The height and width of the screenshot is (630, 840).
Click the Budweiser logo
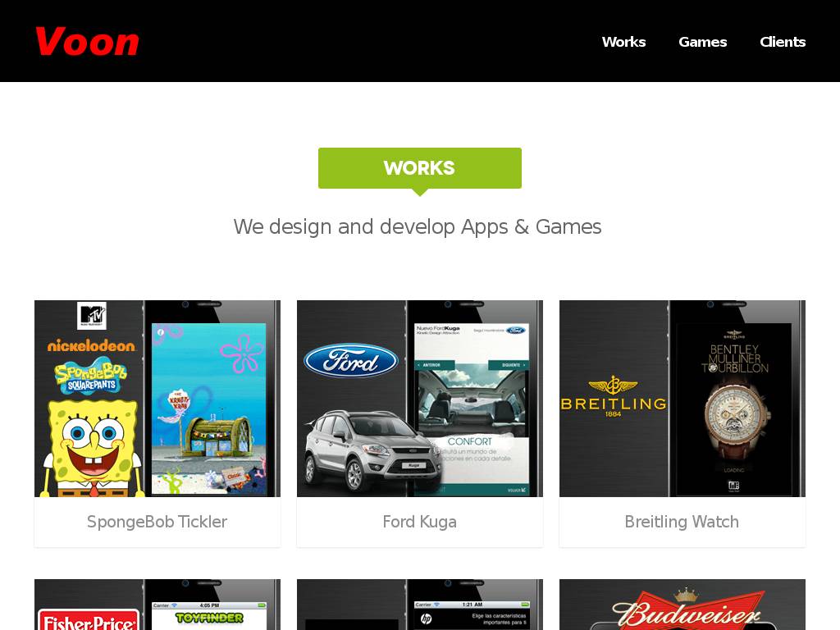coord(688,609)
